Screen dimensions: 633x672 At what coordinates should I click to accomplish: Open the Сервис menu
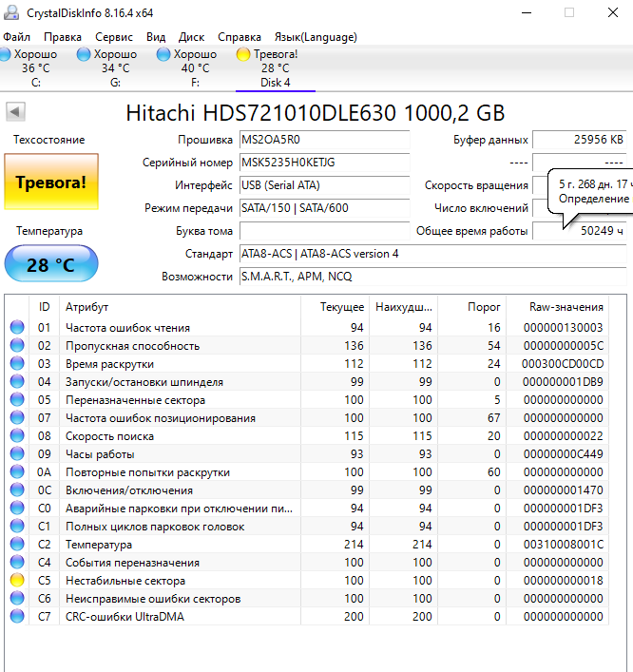pyautogui.click(x=114, y=37)
